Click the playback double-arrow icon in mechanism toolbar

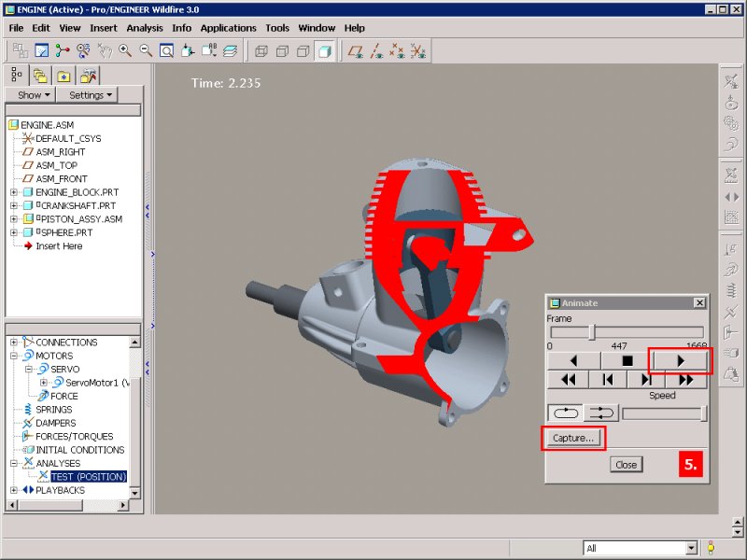[731, 197]
